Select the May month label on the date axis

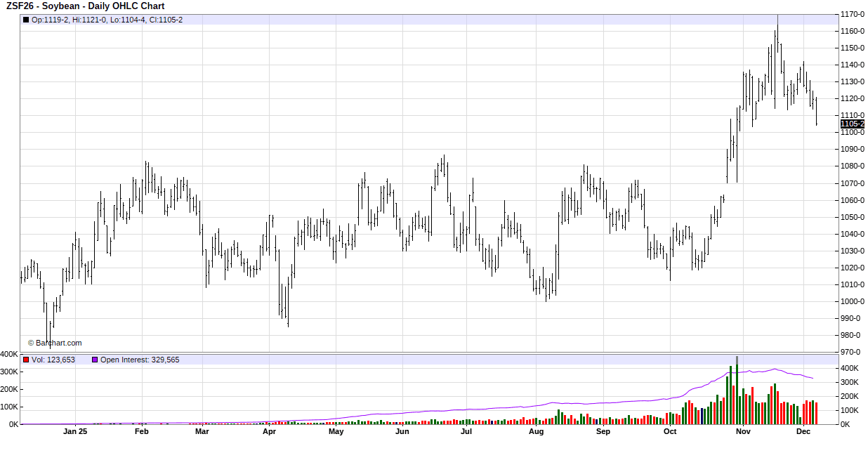[336, 432]
